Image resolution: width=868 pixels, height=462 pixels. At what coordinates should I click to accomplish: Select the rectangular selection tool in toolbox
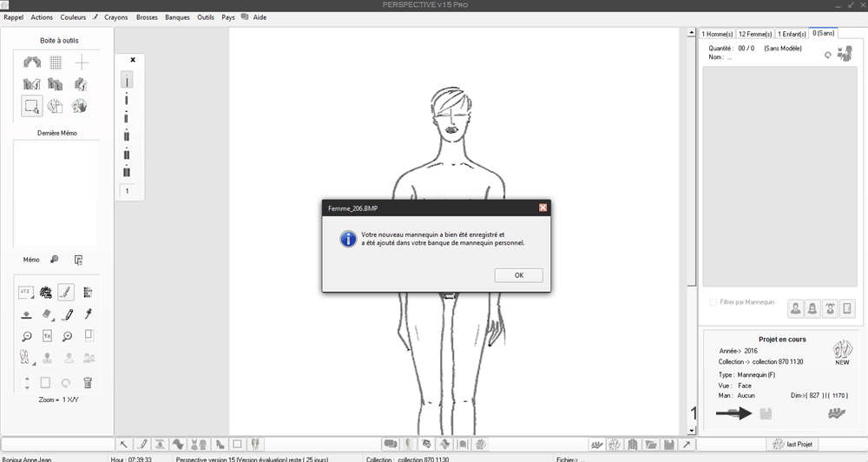tap(32, 106)
